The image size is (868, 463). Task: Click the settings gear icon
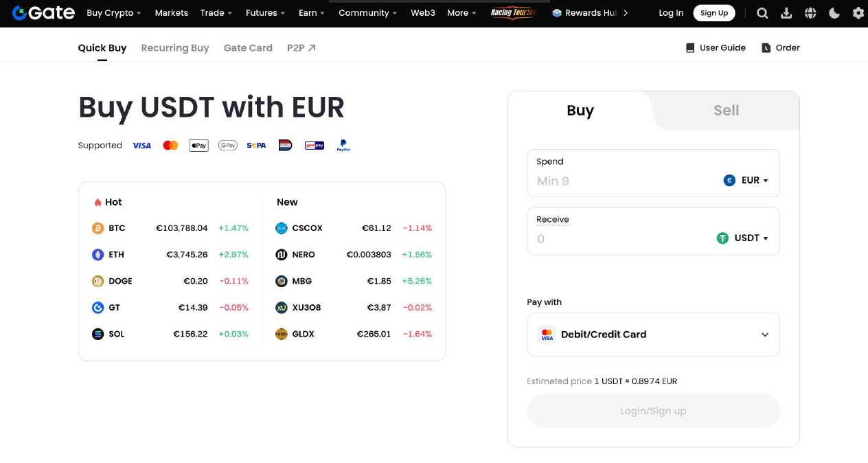[x=858, y=13]
